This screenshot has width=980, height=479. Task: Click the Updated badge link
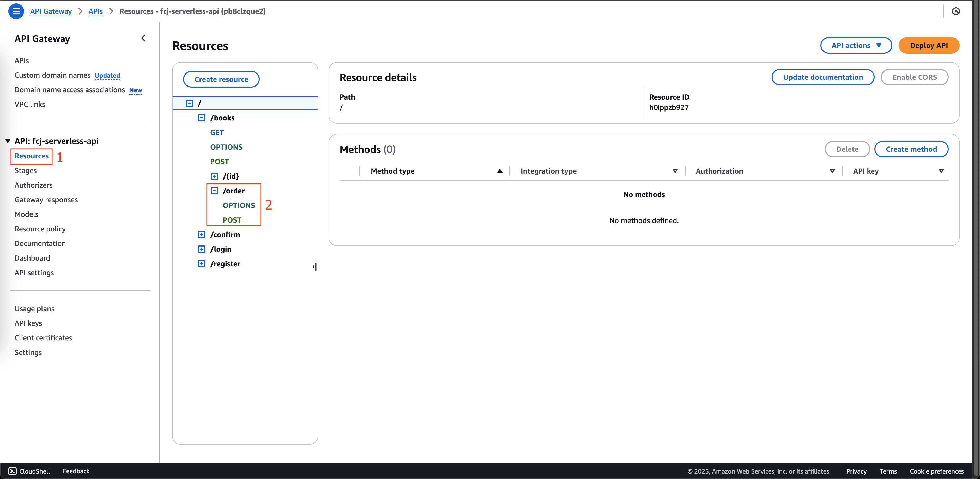(x=107, y=75)
